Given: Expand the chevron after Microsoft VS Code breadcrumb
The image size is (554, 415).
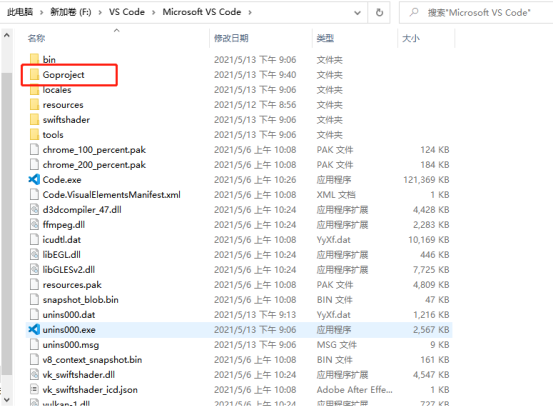Looking at the screenshot, I should (250, 13).
